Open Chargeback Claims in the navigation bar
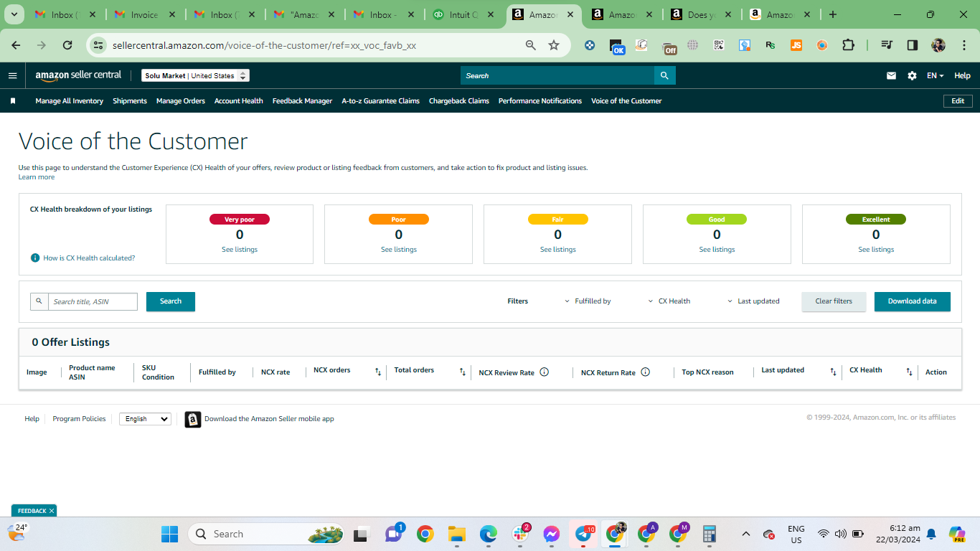Screen dimensions: 980x551 (x=459, y=101)
